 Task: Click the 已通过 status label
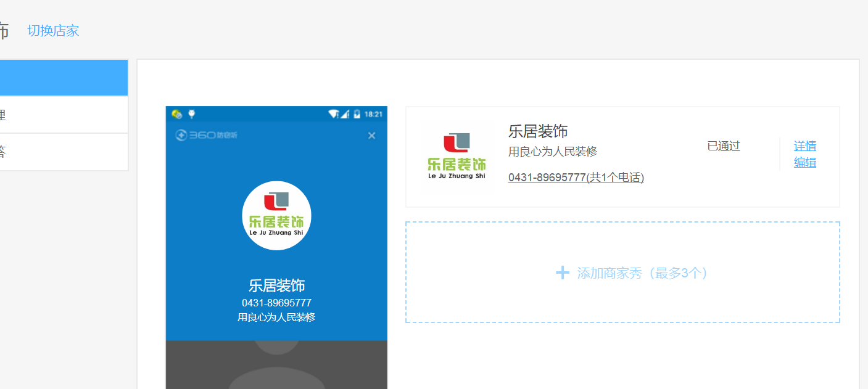[724, 146]
